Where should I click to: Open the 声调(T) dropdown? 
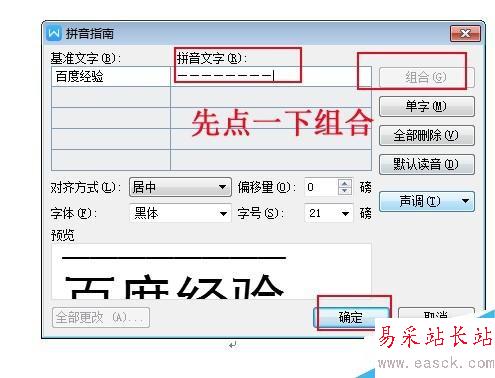pyautogui.click(x=426, y=201)
